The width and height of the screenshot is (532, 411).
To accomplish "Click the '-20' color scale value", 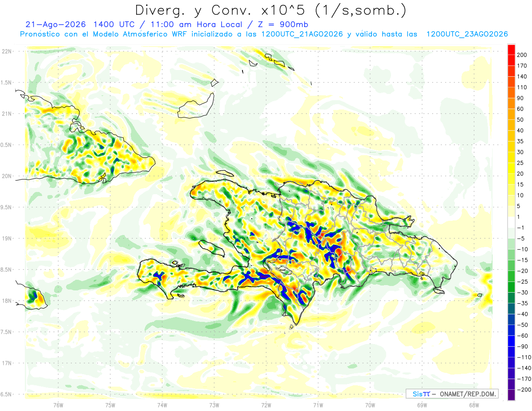I will point(522,270).
